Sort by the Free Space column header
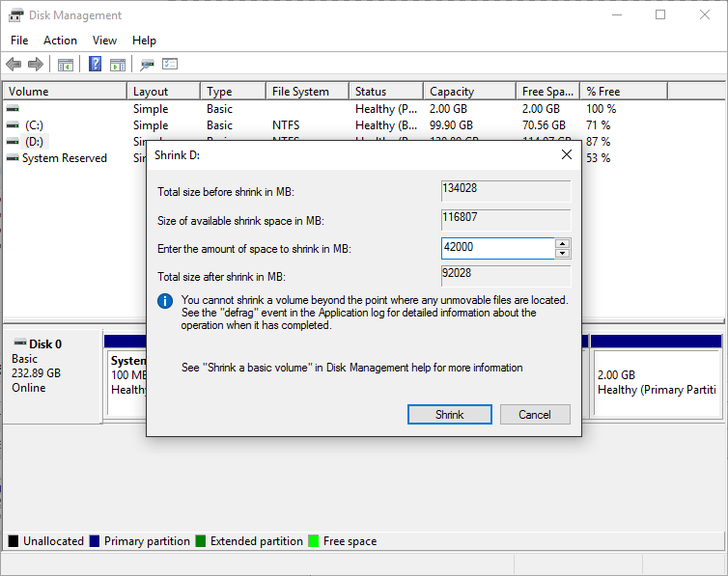Screen dimensions: 728x576 (547, 92)
